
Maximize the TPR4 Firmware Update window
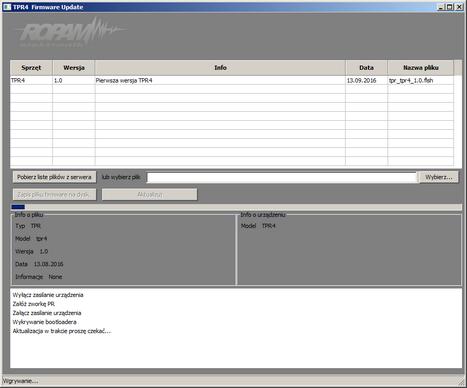pos(450,7)
